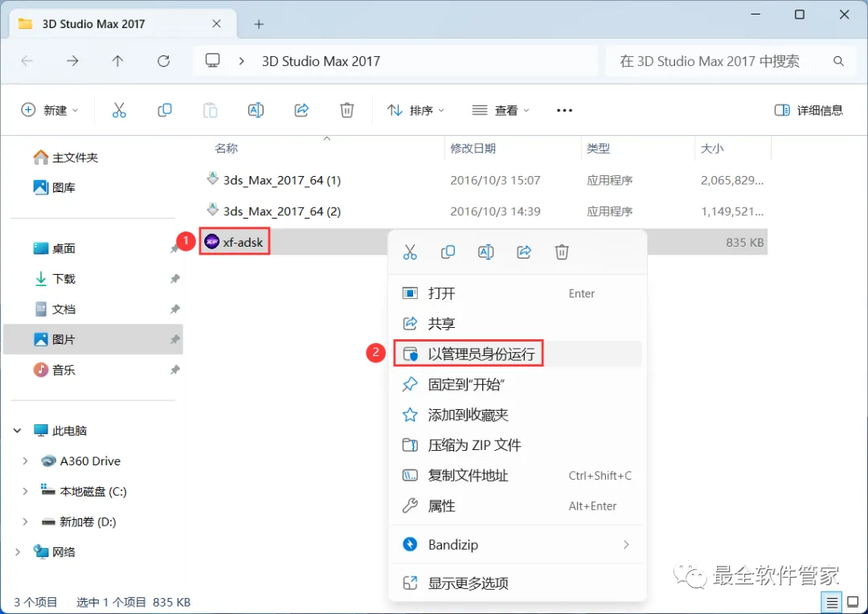Select file 3ds_Max_2017_64 (2)
This screenshot has height=614, width=868.
(485, 211)
